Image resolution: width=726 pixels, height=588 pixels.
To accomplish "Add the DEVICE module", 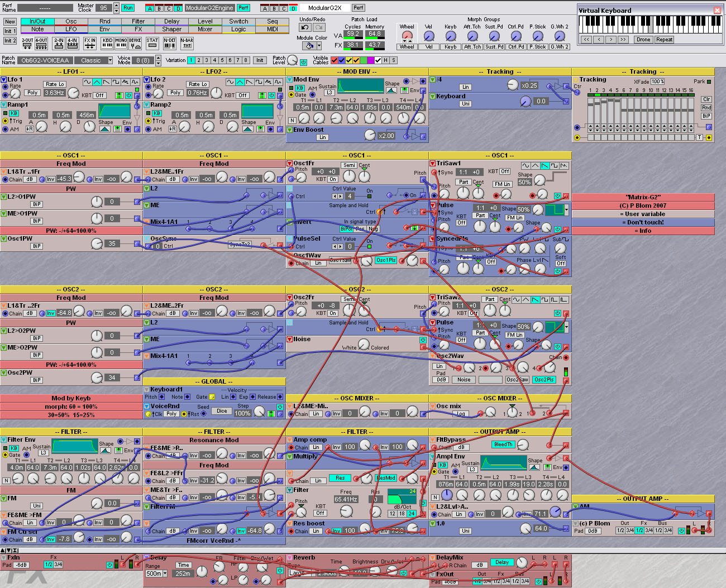I will [135, 43].
